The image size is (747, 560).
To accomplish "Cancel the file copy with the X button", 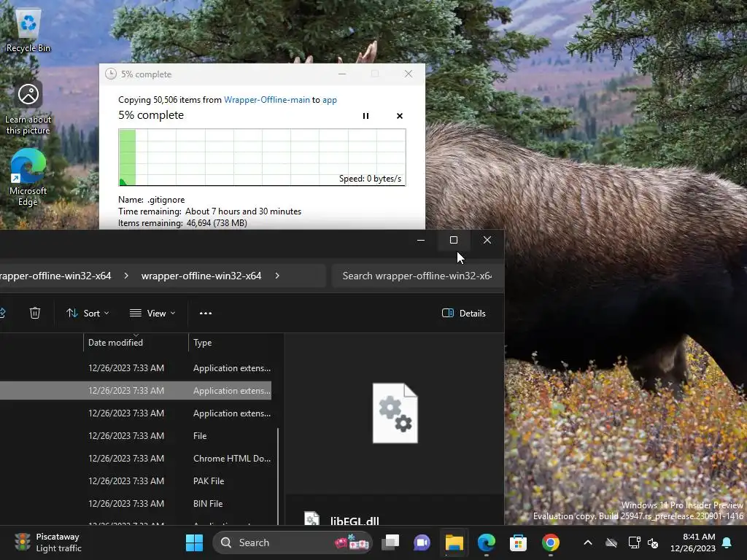I will (400, 116).
